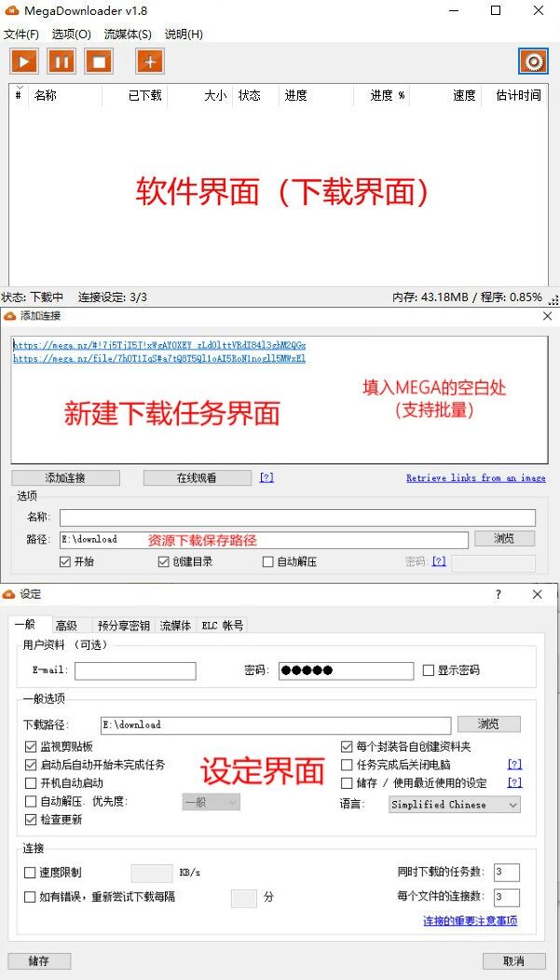Open the 选项(O) menu

pos(72,35)
